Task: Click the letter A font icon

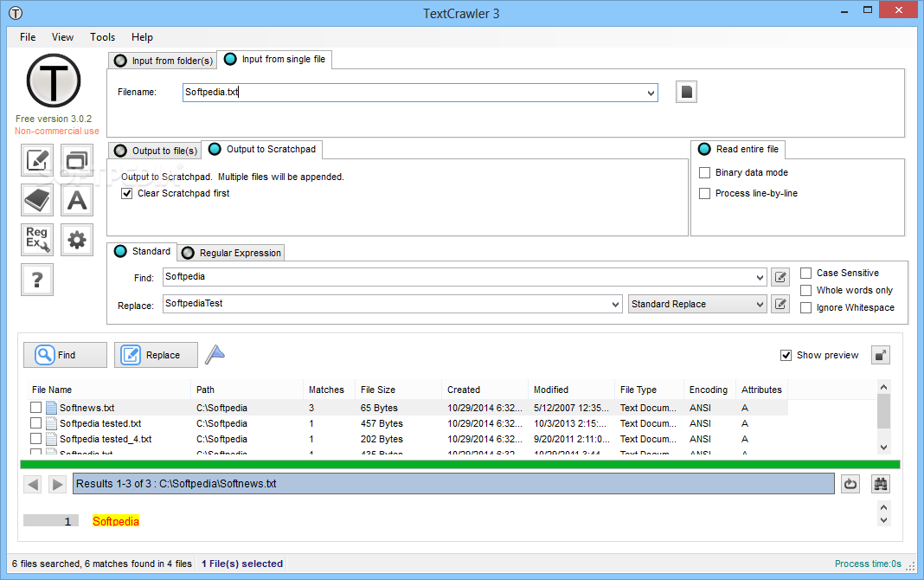Action: tap(77, 200)
